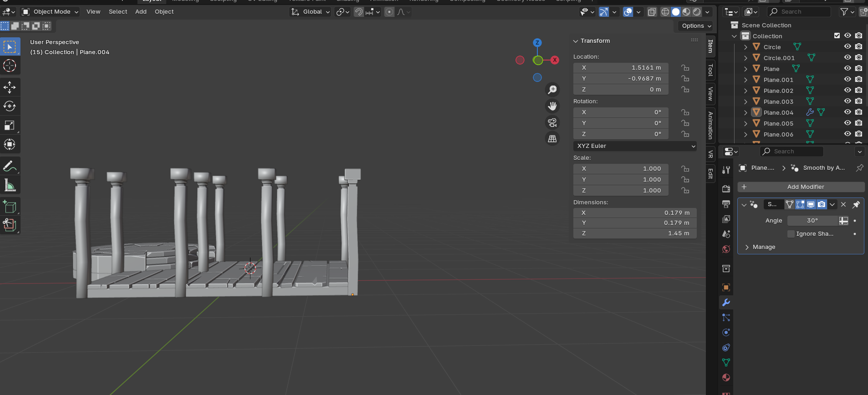Viewport: 868px width, 395px height.
Task: Click the pan hand viewport button
Action: (x=552, y=106)
